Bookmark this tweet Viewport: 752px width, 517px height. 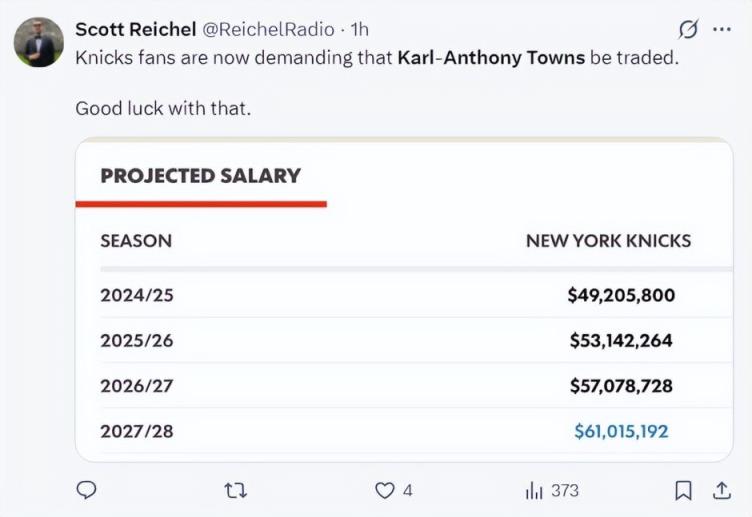point(684,490)
